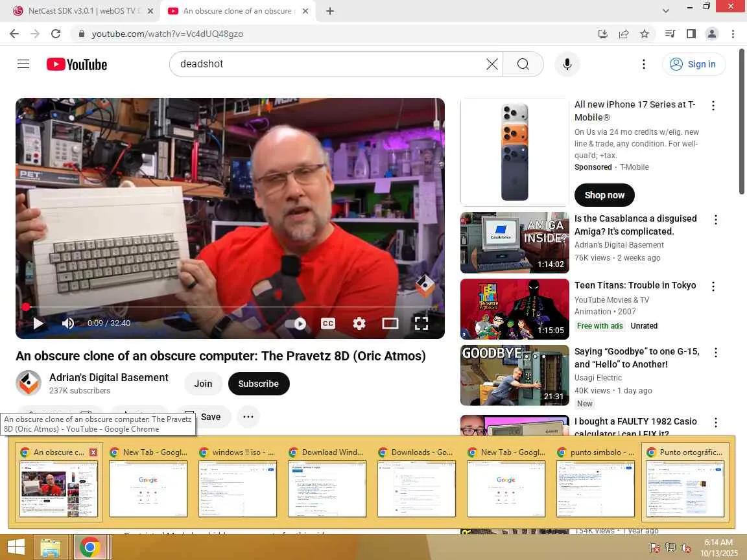Open menu for the Casablanca Amiga video
747x560 pixels.
click(716, 220)
